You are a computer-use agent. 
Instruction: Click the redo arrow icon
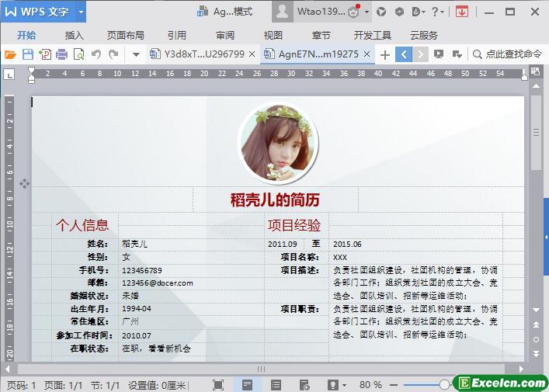click(113, 54)
